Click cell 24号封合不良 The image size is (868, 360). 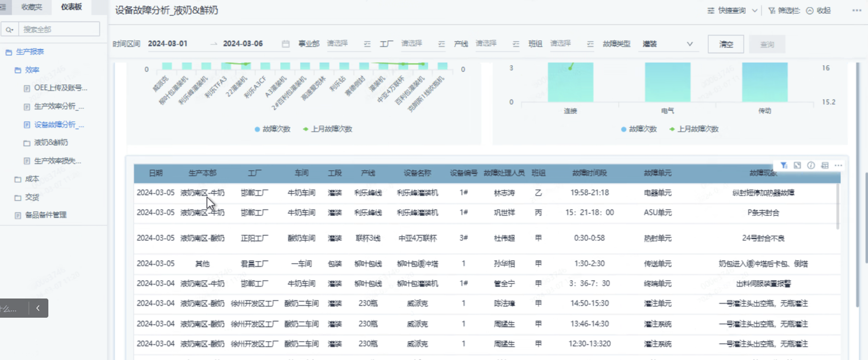click(763, 238)
